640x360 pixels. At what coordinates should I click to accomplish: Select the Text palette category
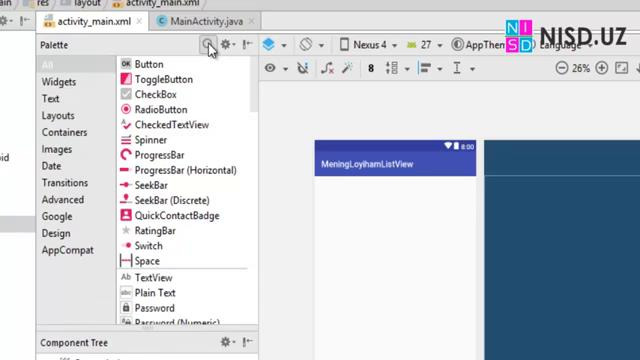coord(76,99)
